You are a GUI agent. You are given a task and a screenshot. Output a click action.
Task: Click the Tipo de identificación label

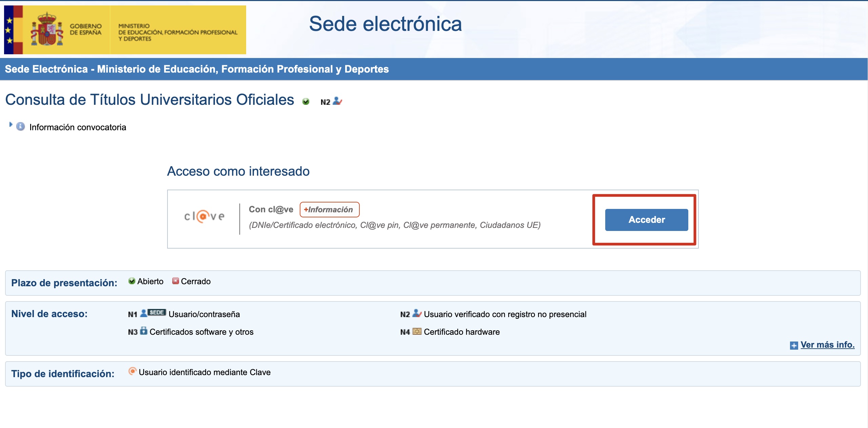click(x=63, y=374)
